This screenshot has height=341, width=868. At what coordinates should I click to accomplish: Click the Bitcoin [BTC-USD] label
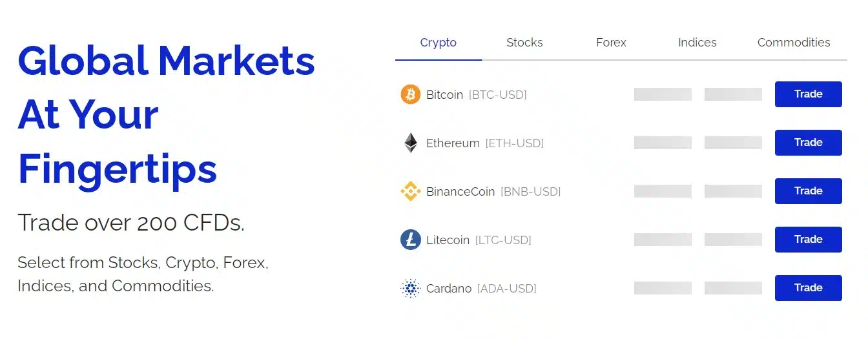tap(477, 95)
